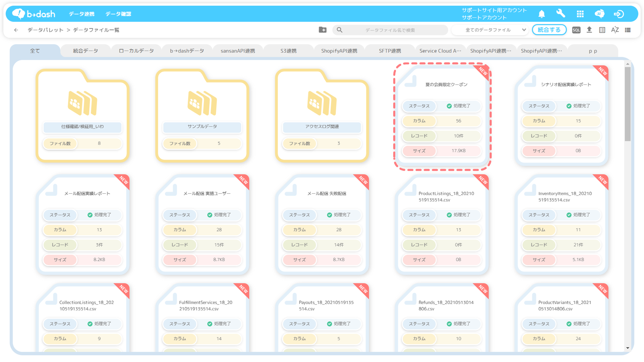This screenshot has height=362, width=644.
Task: Click the new folder icon
Action: tap(322, 30)
